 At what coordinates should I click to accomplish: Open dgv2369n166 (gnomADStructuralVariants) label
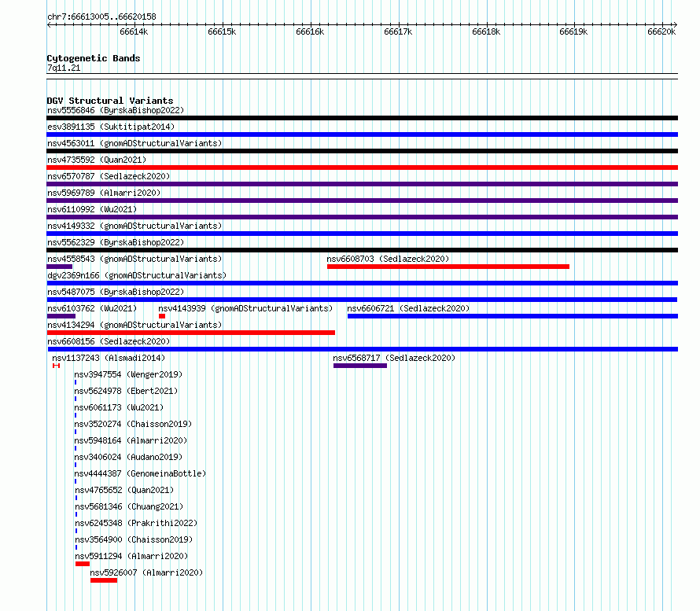pyautogui.click(x=137, y=275)
